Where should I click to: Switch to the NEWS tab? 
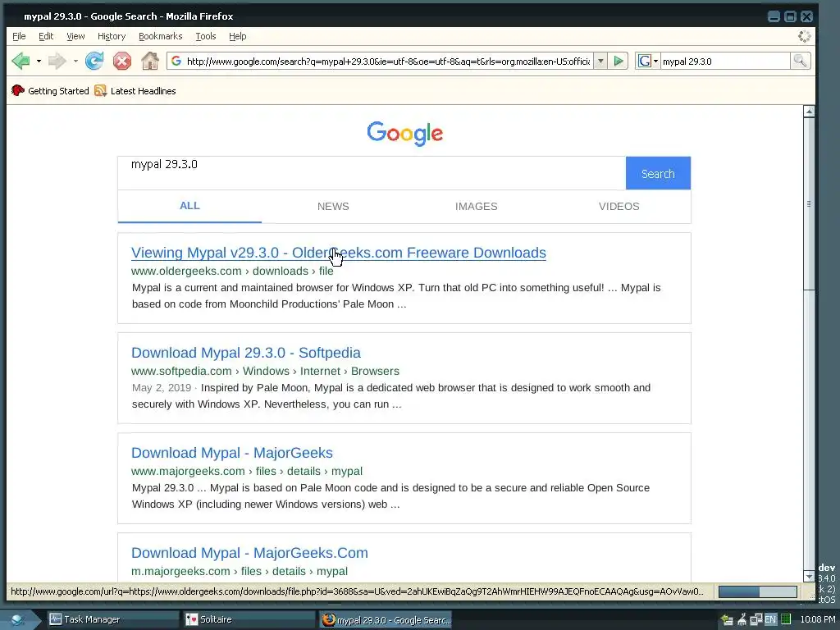click(333, 206)
